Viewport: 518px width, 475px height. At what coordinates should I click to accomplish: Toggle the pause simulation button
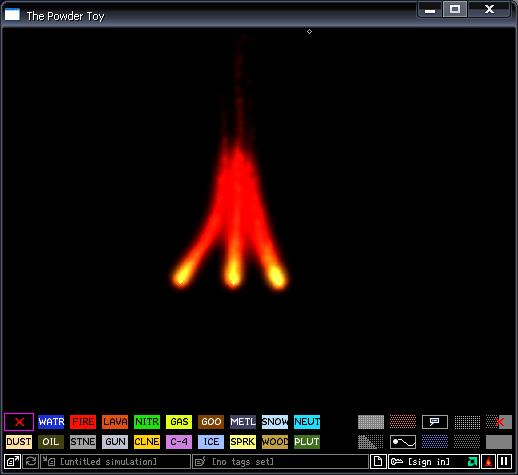504,462
